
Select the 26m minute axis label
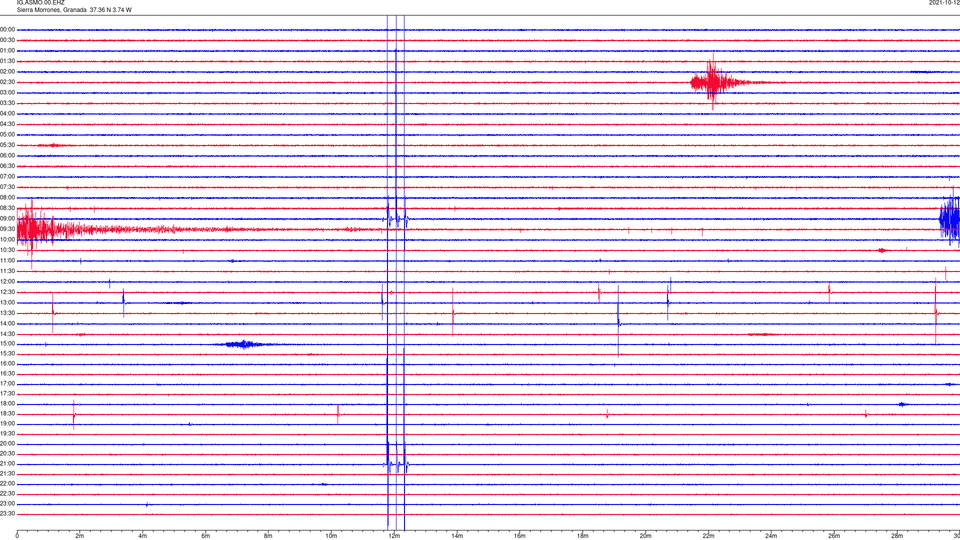coord(834,536)
